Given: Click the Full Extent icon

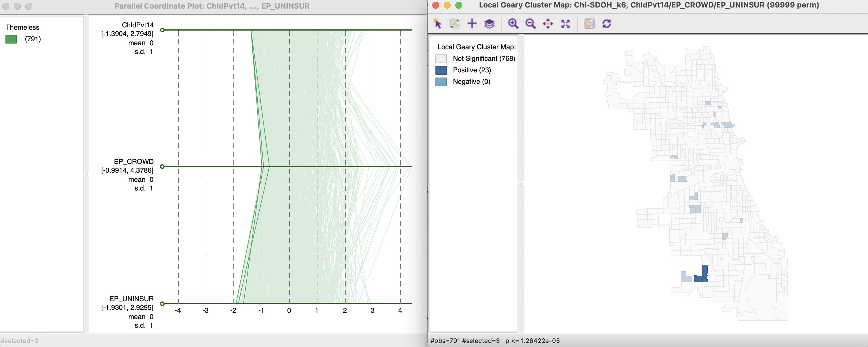Looking at the screenshot, I should [566, 24].
